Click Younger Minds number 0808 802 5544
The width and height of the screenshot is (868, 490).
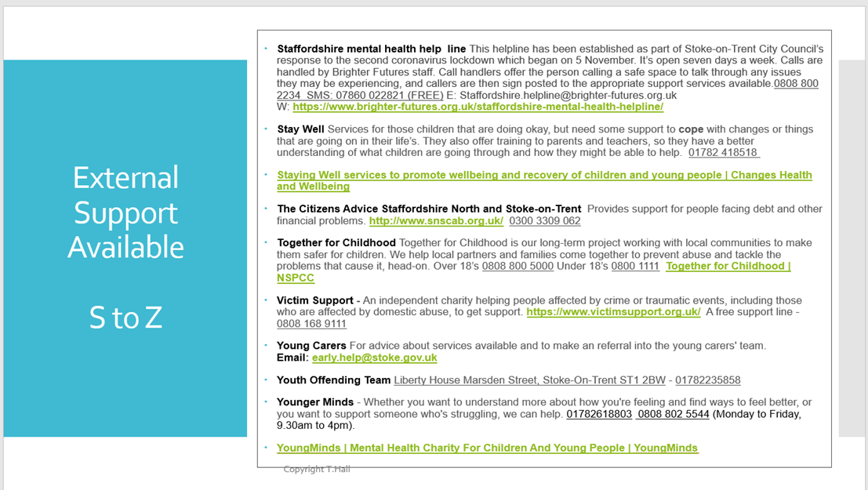tap(673, 414)
